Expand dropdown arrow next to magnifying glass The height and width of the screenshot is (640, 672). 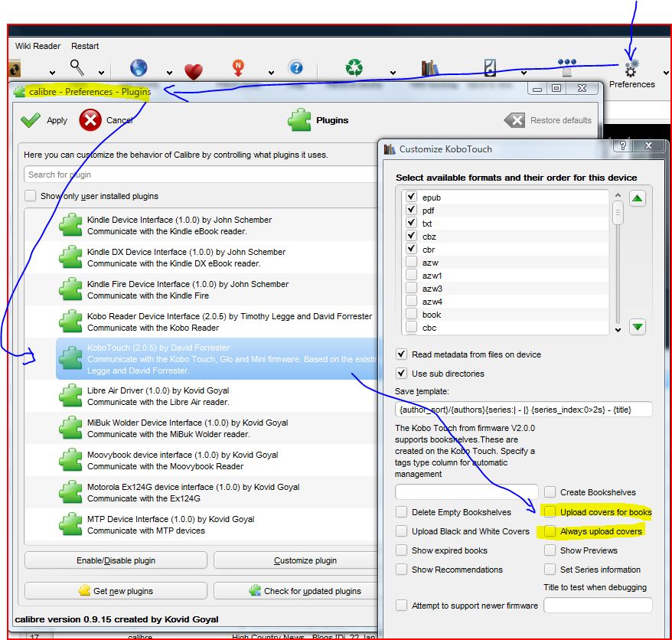pyautogui.click(x=101, y=73)
